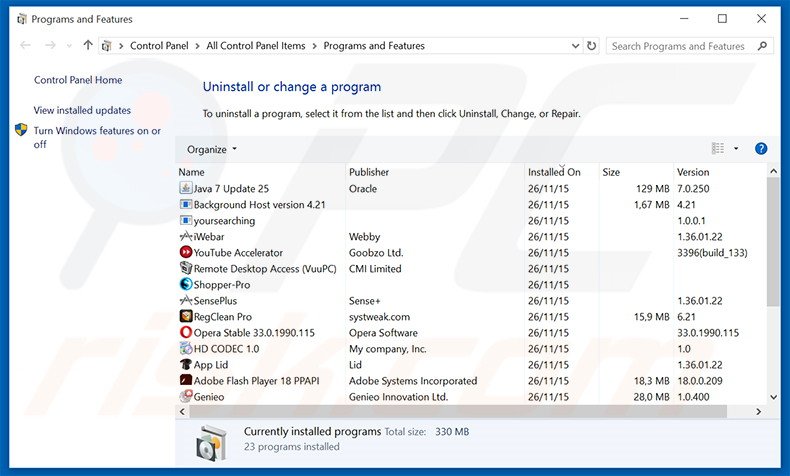Click the scroll down arrow
Image resolution: width=790 pixels, height=476 pixels.
773,397
